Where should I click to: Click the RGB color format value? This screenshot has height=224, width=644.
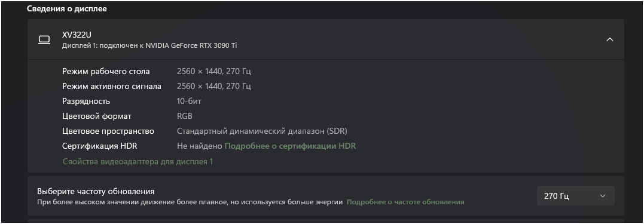pyautogui.click(x=184, y=116)
